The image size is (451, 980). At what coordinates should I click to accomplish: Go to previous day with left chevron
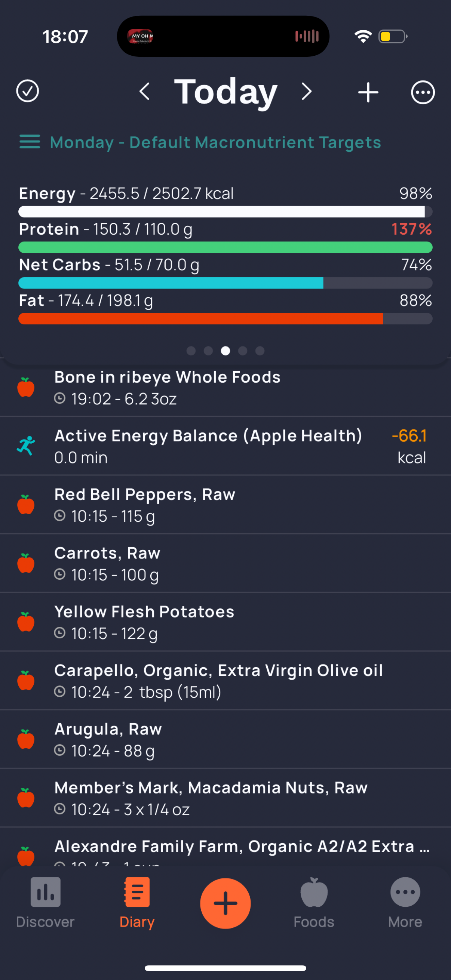145,91
